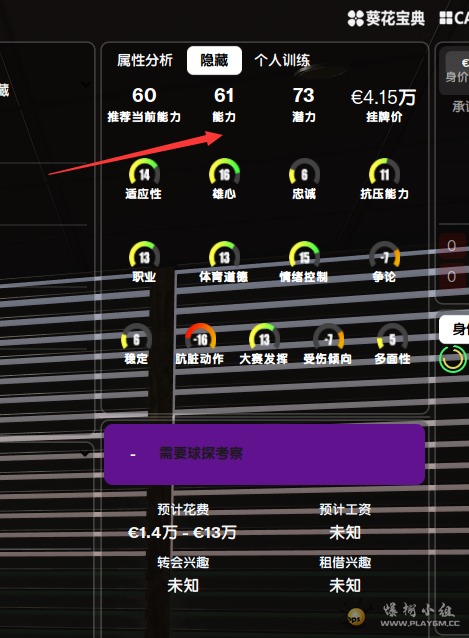Click the 情绪控制 gauge showing 15
469x638 pixels.
click(x=304, y=256)
